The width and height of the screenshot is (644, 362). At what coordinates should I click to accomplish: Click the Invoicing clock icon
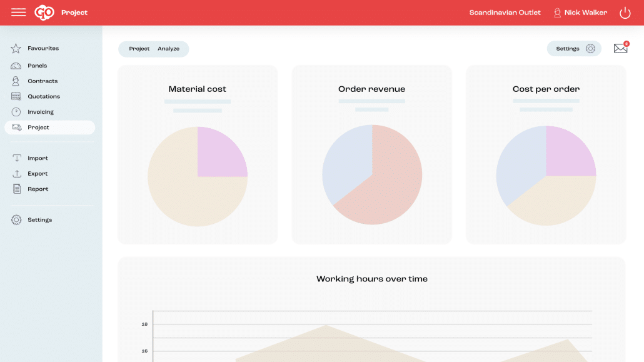[16, 112]
